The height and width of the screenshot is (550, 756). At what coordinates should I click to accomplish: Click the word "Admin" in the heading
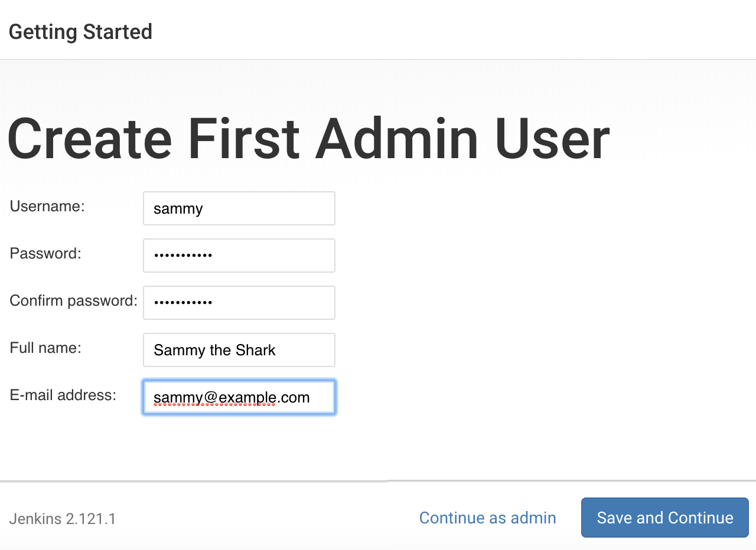397,139
